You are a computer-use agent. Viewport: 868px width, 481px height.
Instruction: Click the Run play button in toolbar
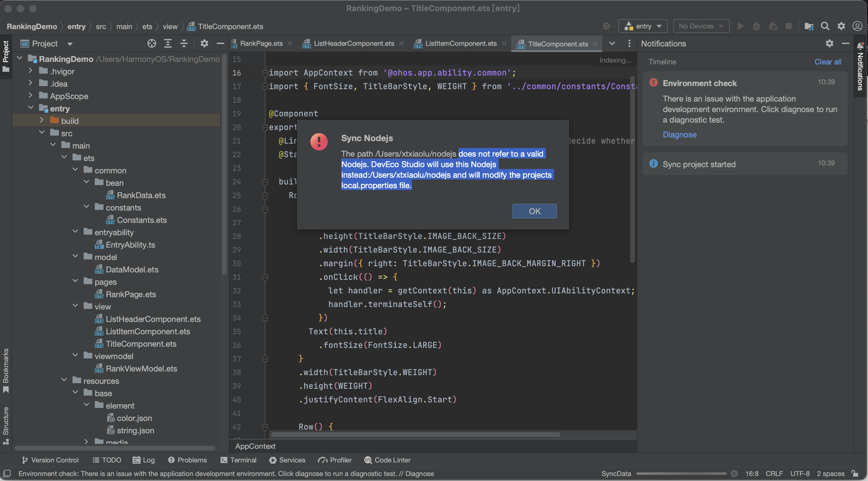pos(740,26)
